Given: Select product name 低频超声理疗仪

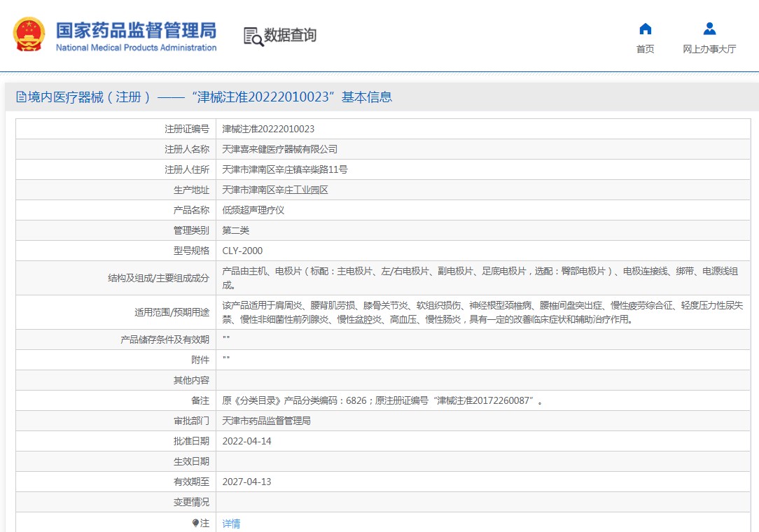Looking at the screenshot, I should pos(253,210).
